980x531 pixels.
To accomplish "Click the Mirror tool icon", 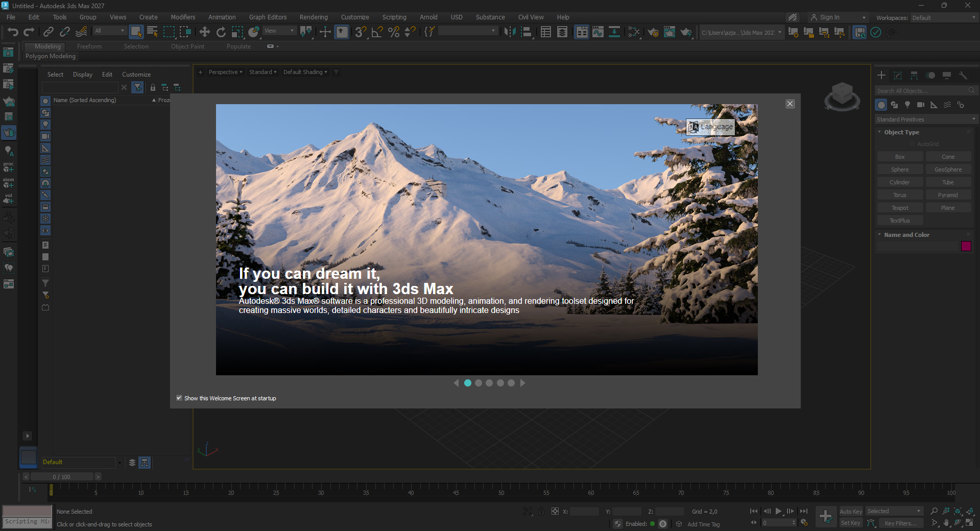I will 510,32.
